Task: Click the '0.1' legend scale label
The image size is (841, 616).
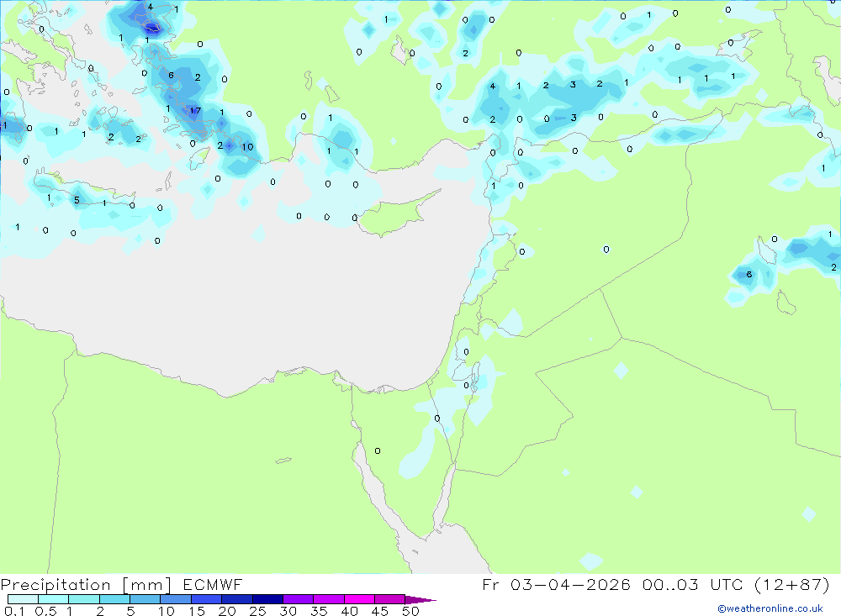Action: (14, 611)
